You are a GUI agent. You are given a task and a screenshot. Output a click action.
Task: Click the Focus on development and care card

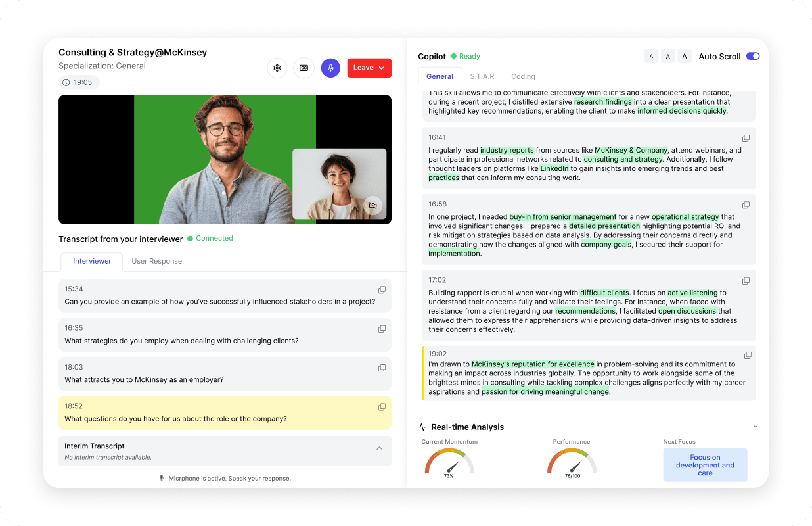[705, 465]
